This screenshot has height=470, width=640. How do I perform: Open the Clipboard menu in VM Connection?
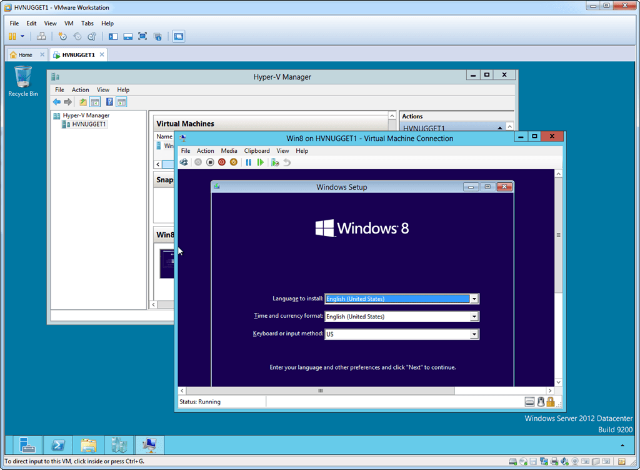click(257, 150)
